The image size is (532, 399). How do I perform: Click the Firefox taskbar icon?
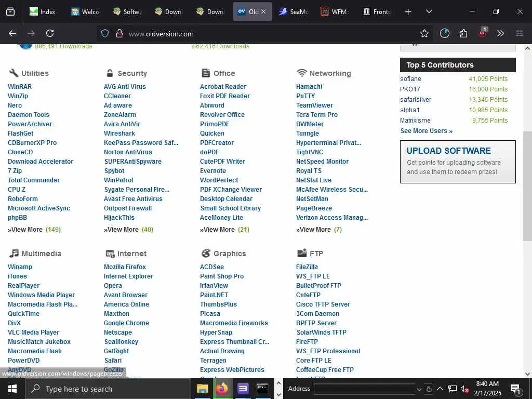pyautogui.click(x=222, y=389)
